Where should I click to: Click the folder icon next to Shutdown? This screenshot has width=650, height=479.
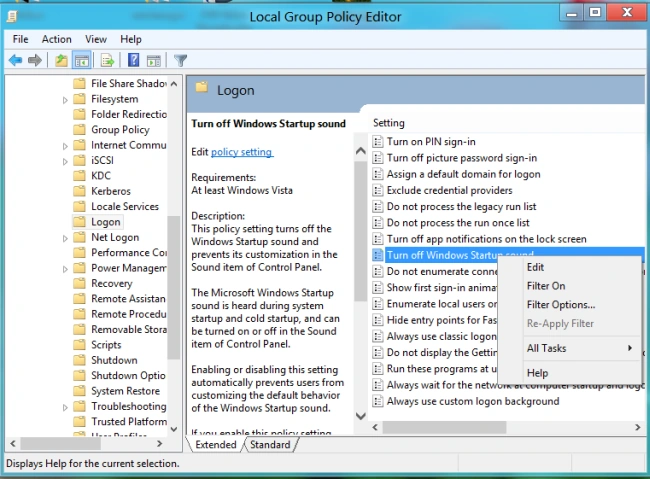pos(79,360)
